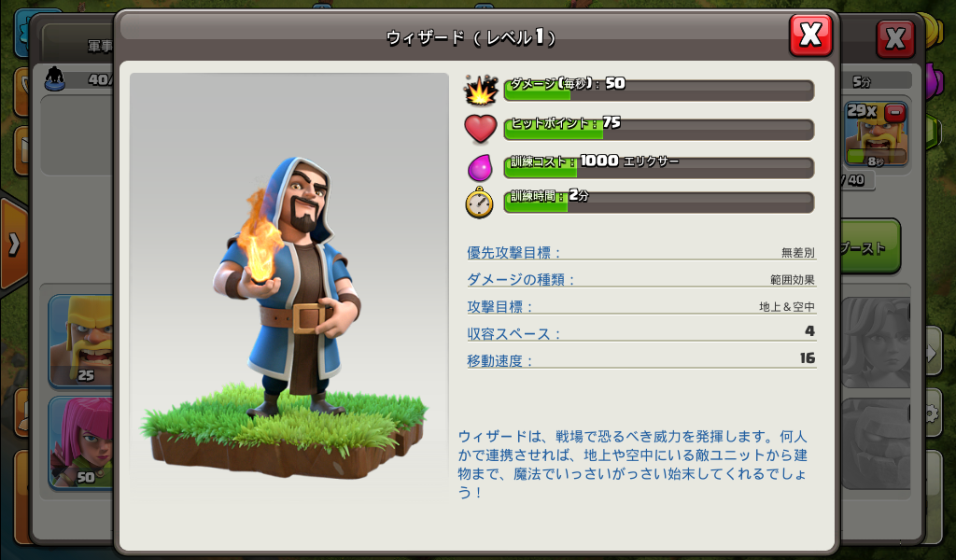This screenshot has height=560, width=956.
Task: Close the background training window
Action: point(895,39)
